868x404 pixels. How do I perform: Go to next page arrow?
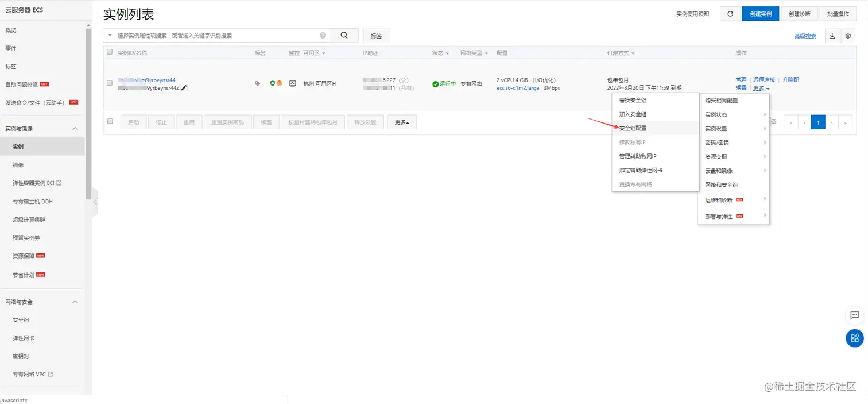[x=832, y=122]
